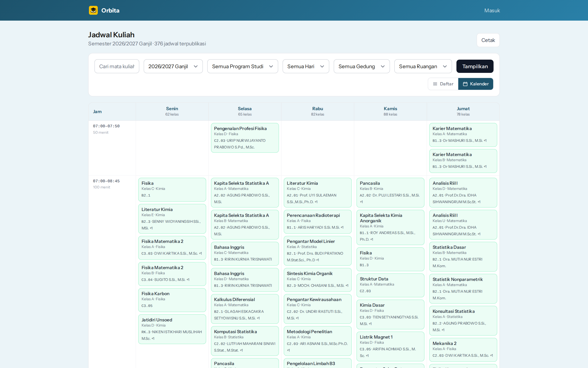
Task: Select the Selasa column header
Action: [245, 111]
